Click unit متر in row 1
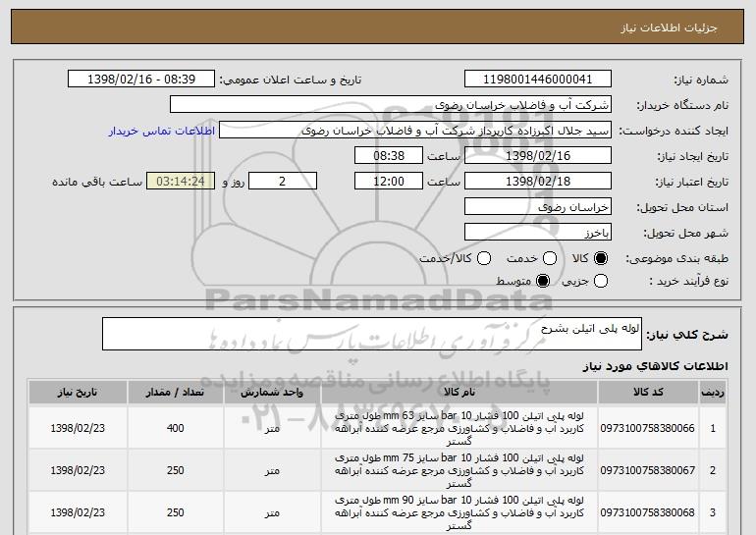756x535 pixels. (x=272, y=428)
